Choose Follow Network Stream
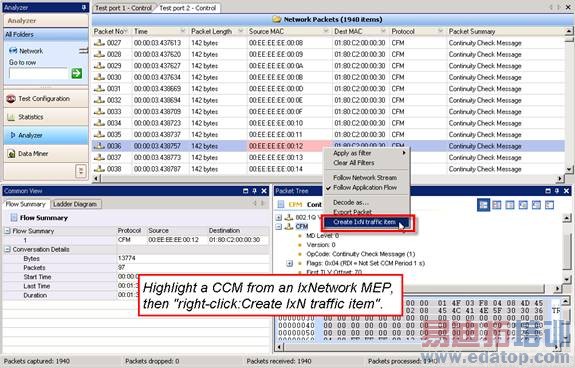The image size is (575, 368). coord(367,177)
